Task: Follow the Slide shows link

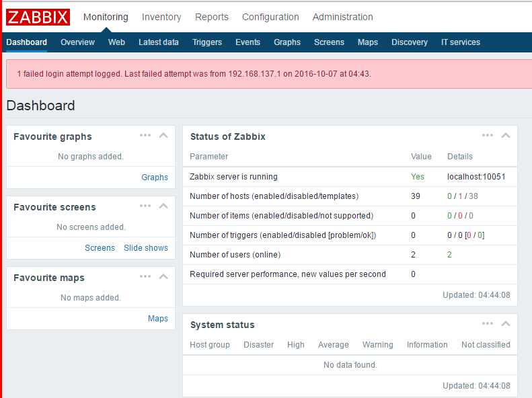Action: coord(146,248)
